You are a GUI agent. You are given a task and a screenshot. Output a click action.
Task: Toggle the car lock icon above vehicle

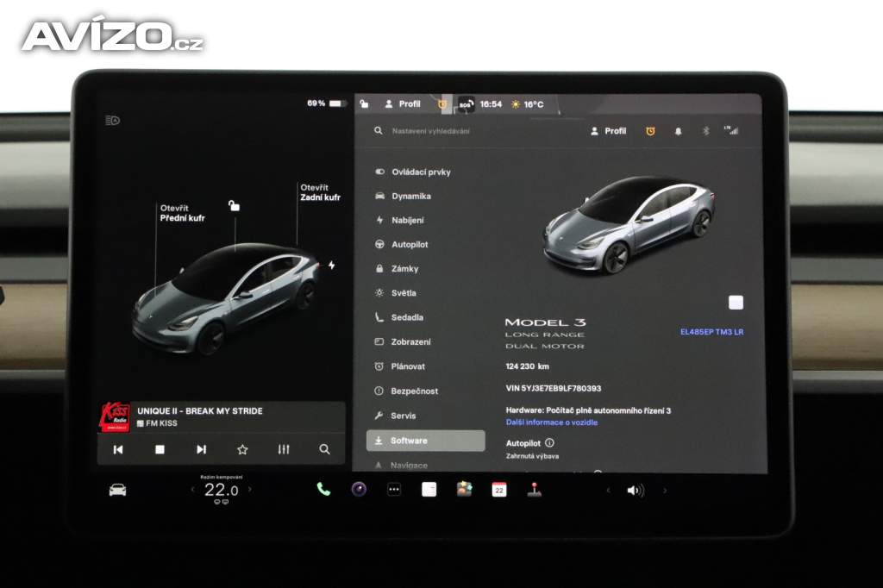(234, 205)
